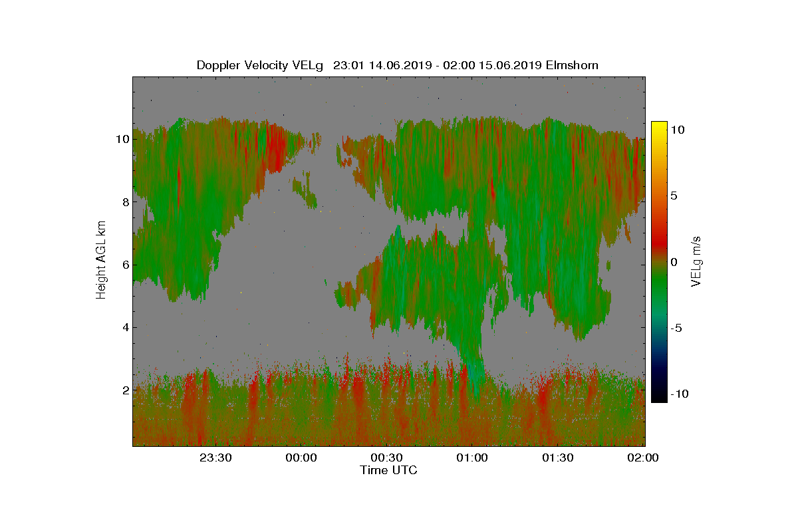The height and width of the screenshot is (532, 798).
Task: Click the colorbar tick label -5
Action: pos(676,328)
